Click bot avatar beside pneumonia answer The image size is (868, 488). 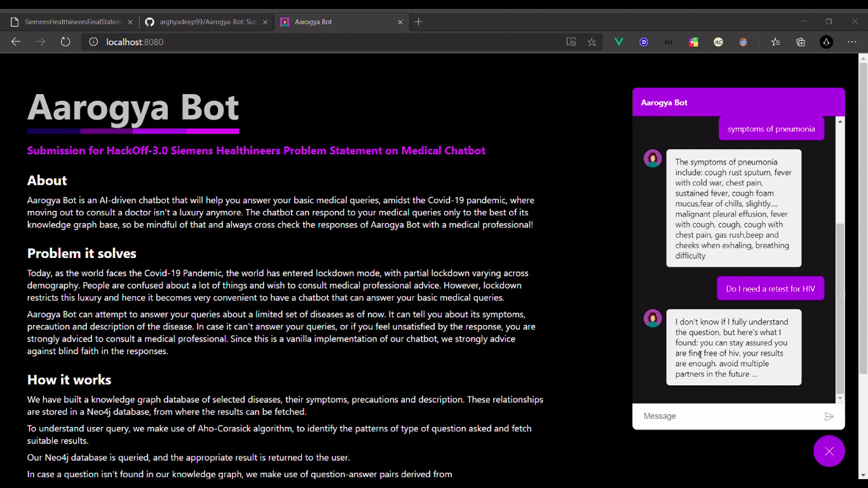point(653,158)
